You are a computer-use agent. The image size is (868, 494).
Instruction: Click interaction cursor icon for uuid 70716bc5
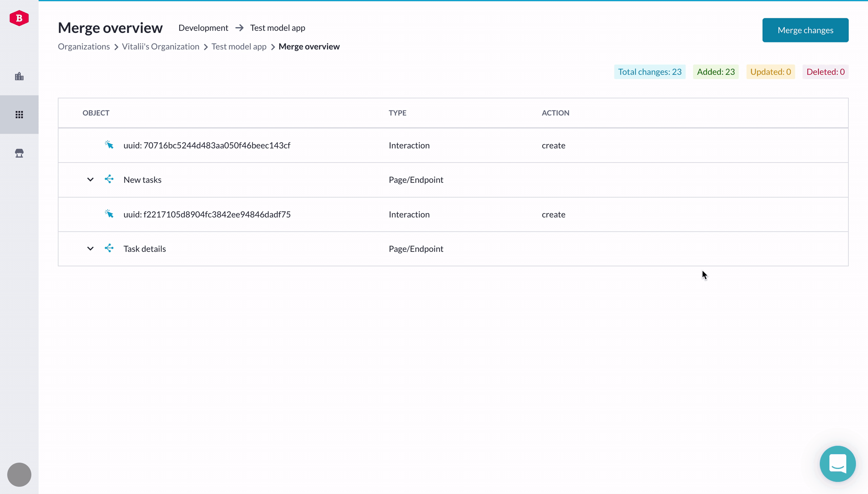109,145
